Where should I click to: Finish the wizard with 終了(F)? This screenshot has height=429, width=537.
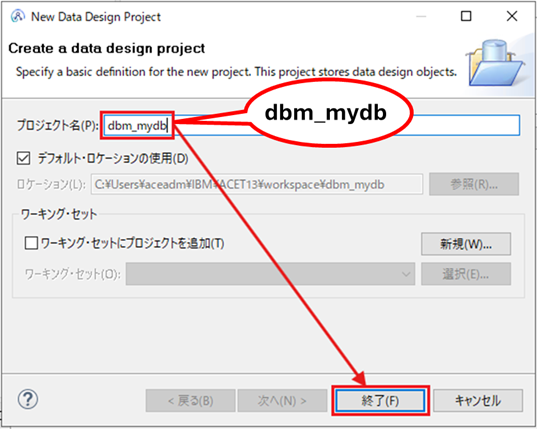pyautogui.click(x=380, y=400)
